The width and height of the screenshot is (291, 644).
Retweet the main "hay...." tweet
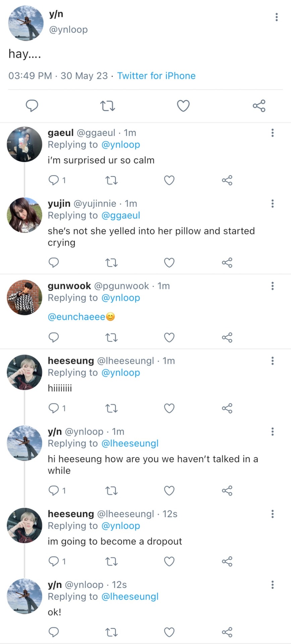point(108,106)
